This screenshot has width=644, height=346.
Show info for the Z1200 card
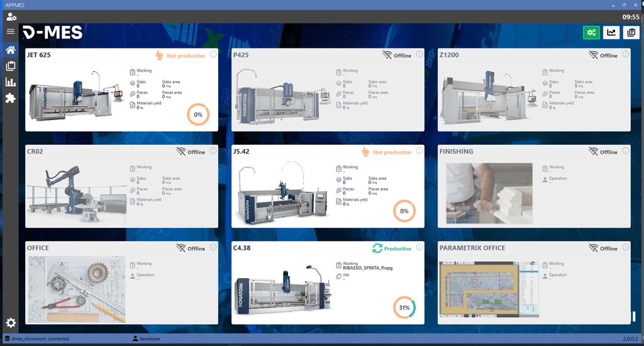626,54
